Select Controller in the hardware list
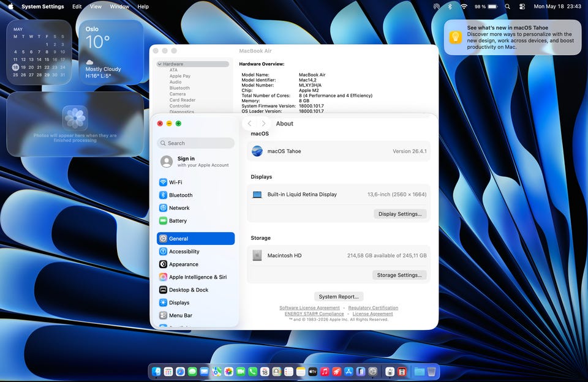 (179, 106)
